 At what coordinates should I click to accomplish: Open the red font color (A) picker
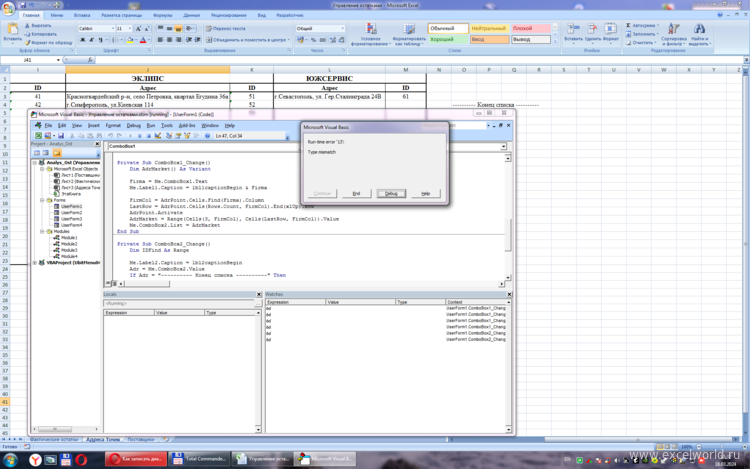[143, 40]
